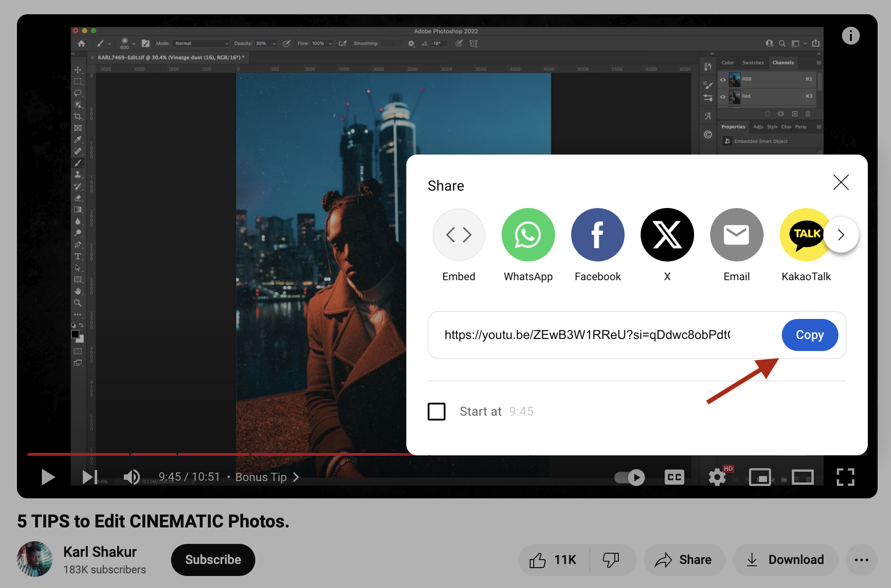Screen dimensions: 891x588
Task: Open the brush preset picker dropdown
Action: click(134, 44)
